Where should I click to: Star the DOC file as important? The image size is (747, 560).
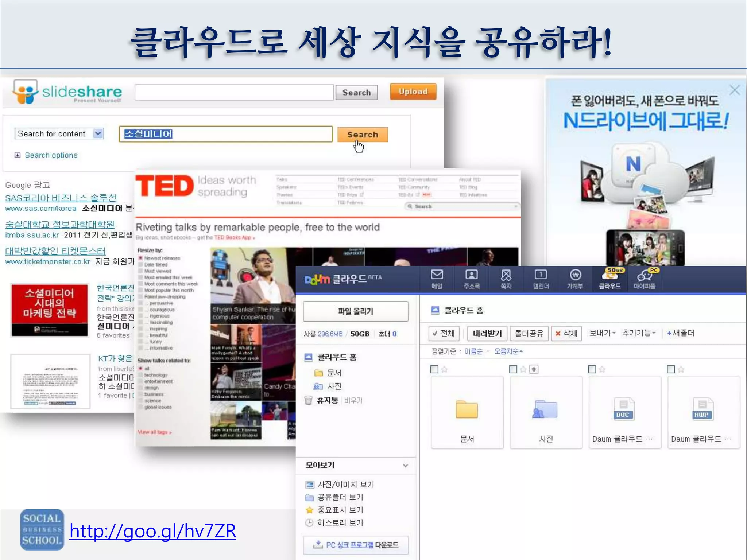[602, 369]
